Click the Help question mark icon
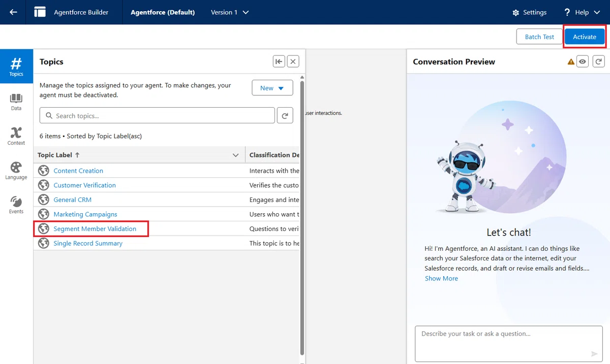Viewport: 610px width, 364px height. click(x=567, y=12)
